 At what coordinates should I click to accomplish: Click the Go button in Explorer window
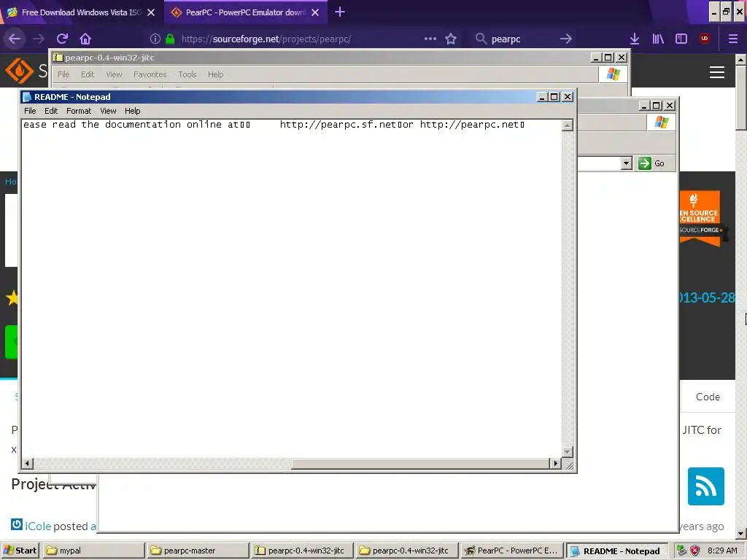tap(651, 163)
